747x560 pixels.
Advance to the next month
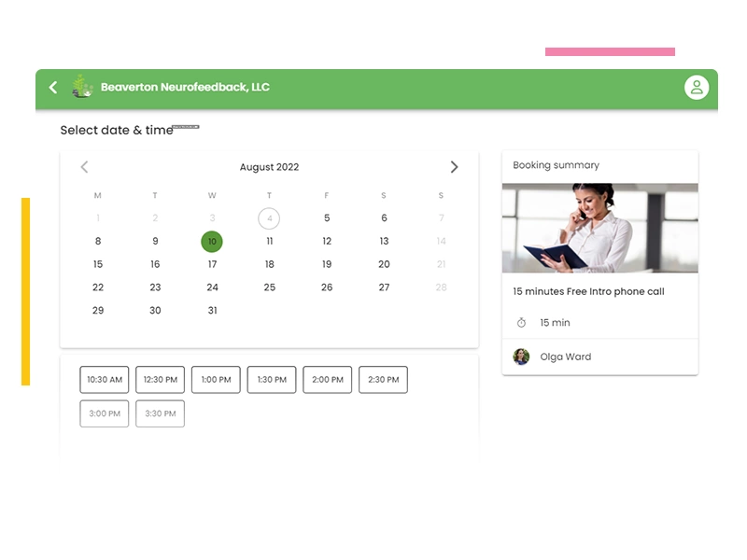coord(454,167)
